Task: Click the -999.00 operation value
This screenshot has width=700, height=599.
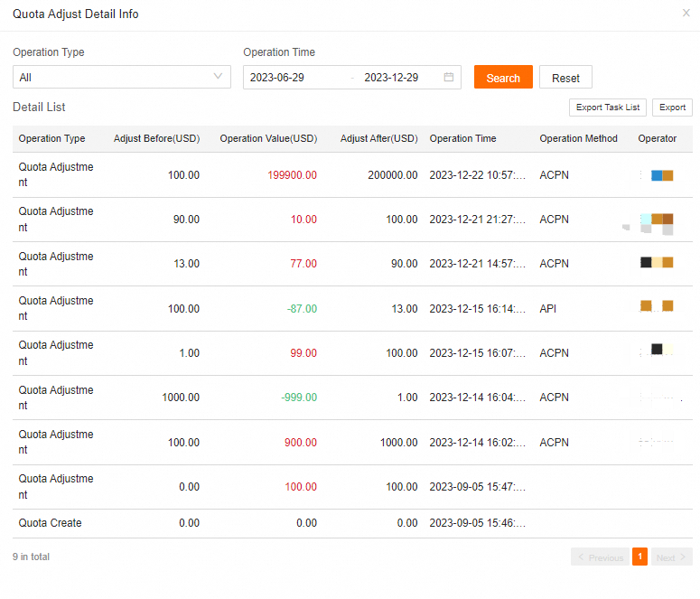Action: 299,398
